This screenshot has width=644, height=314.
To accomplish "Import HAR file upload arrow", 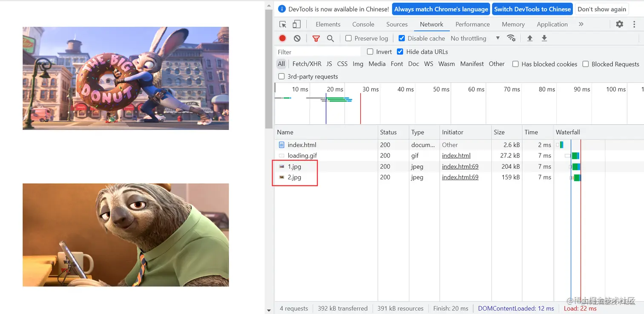I will coord(530,38).
